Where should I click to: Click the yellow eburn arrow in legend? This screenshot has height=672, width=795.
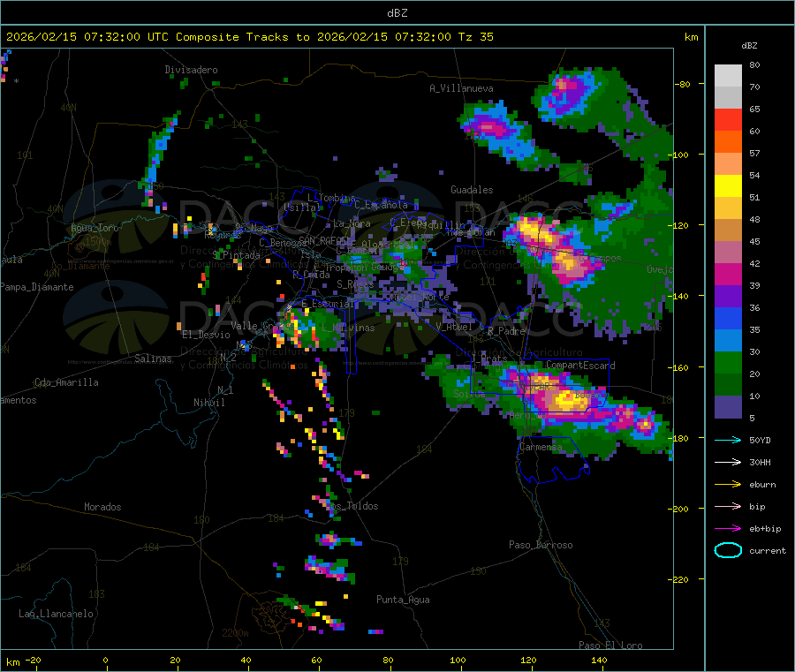[x=728, y=484]
